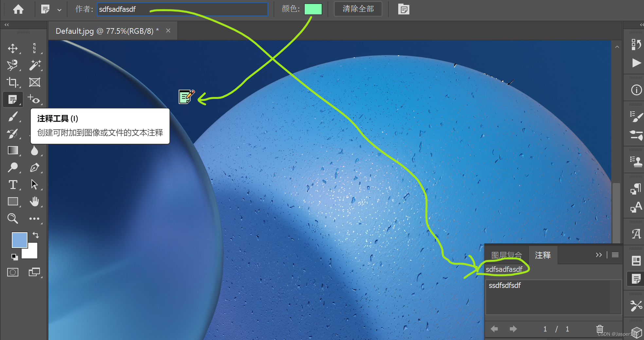The image size is (644, 340).
Task: Select the Note tool in toolbar
Action: point(13,100)
